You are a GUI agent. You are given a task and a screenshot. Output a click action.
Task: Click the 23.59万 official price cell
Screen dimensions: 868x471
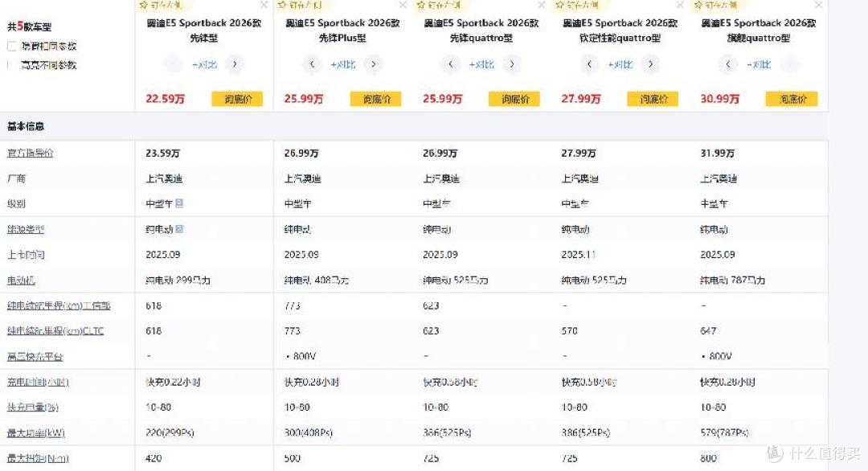[162, 154]
